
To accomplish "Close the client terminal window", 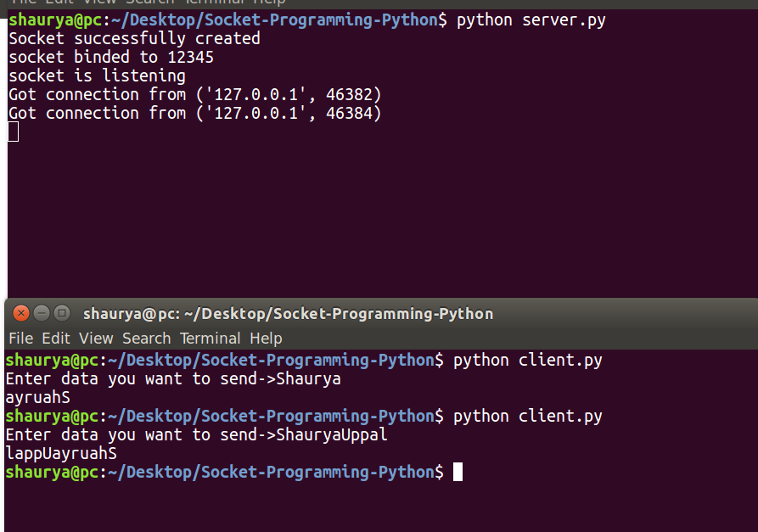I will [21, 313].
